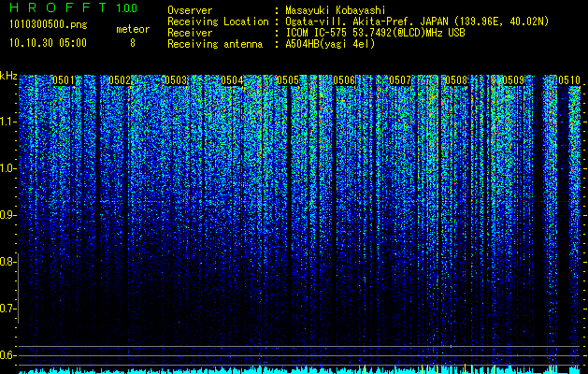This screenshot has width=588, height=374.
Task: Select the 0508 time marker
Action: coord(456,80)
